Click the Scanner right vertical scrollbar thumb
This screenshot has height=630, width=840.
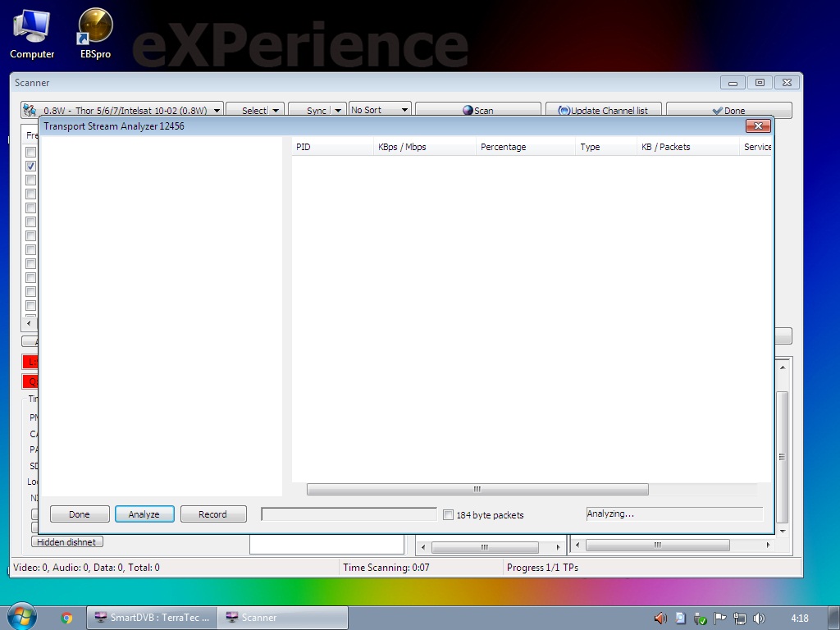click(783, 457)
